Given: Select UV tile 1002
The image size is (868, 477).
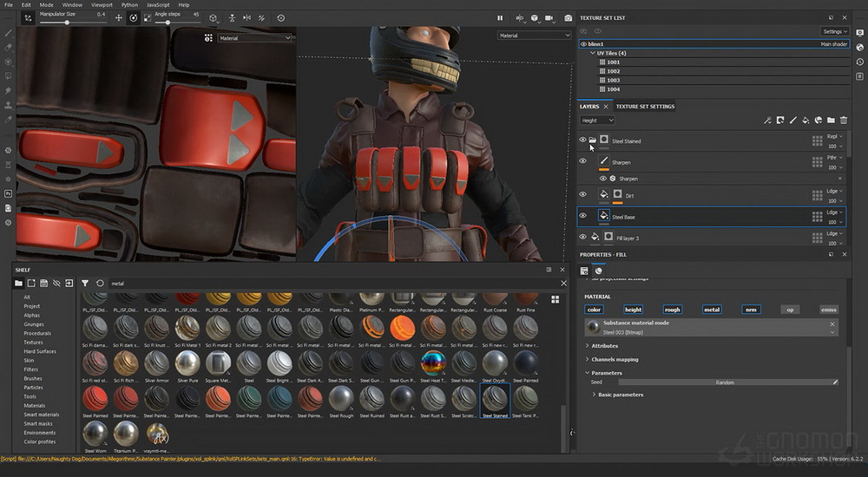Looking at the screenshot, I should tap(614, 71).
